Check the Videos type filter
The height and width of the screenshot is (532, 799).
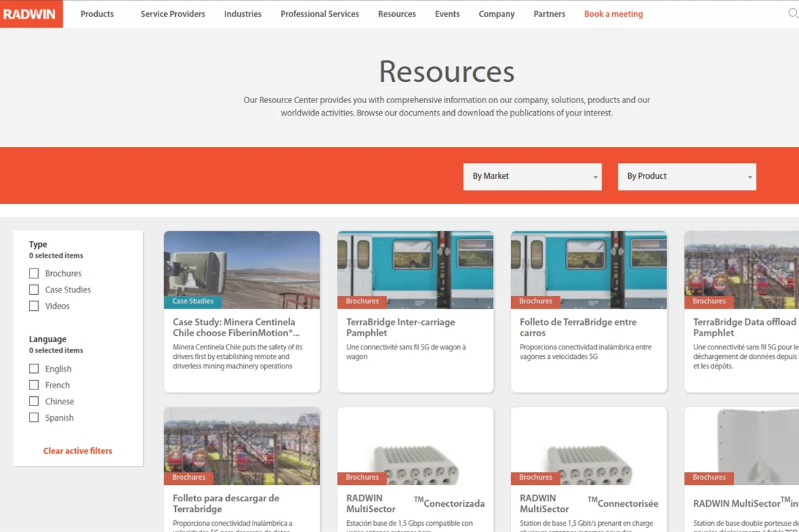click(34, 306)
